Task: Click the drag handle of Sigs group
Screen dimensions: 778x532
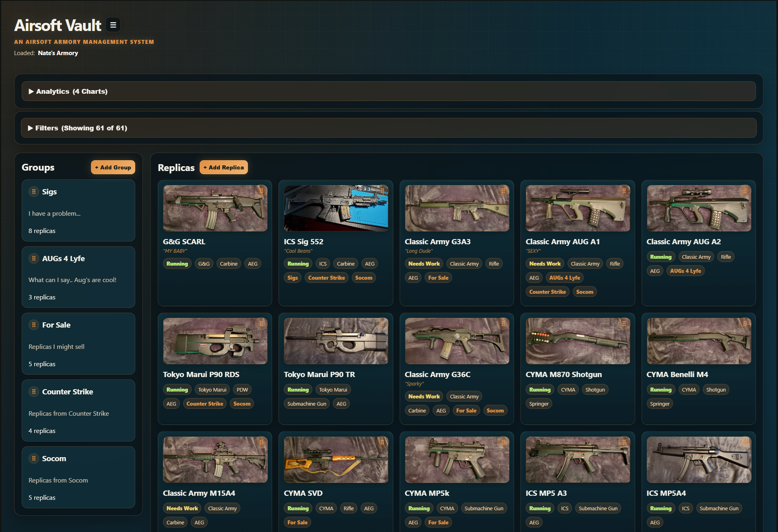Action: coord(34,192)
